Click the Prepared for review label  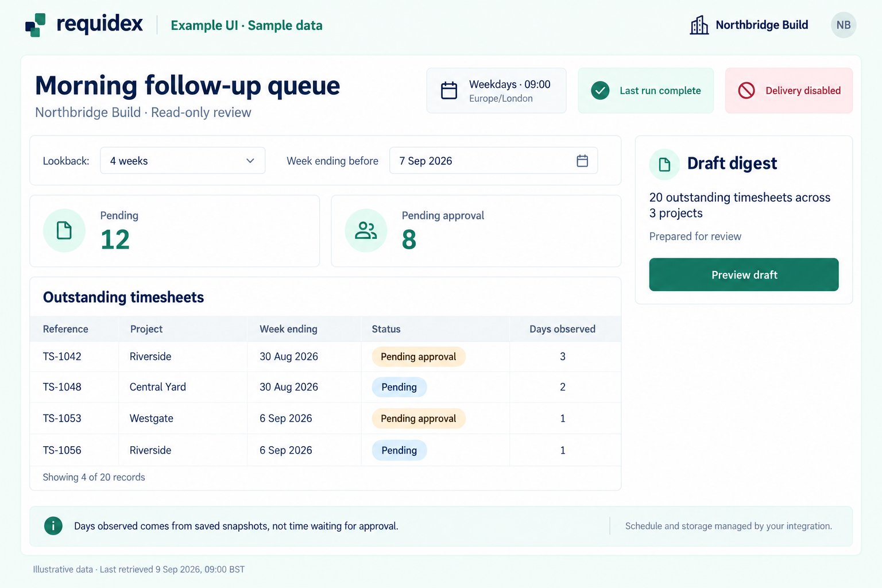tap(695, 236)
